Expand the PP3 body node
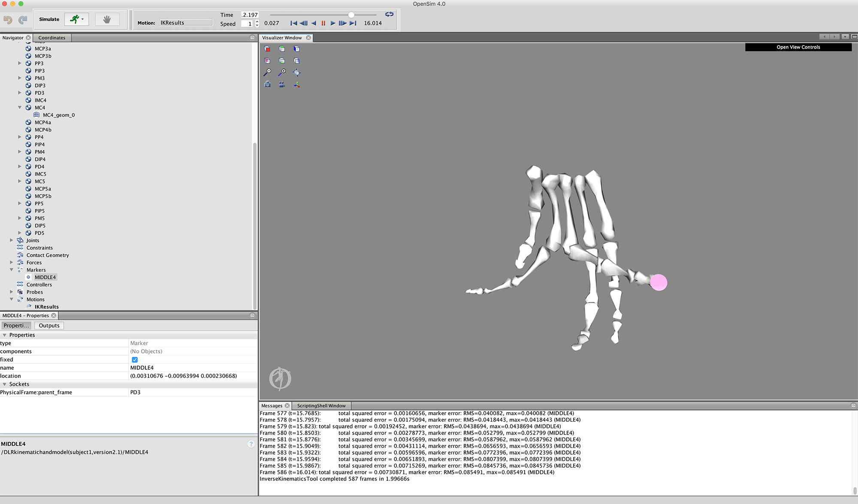Image resolution: width=858 pixels, height=504 pixels. [x=20, y=63]
